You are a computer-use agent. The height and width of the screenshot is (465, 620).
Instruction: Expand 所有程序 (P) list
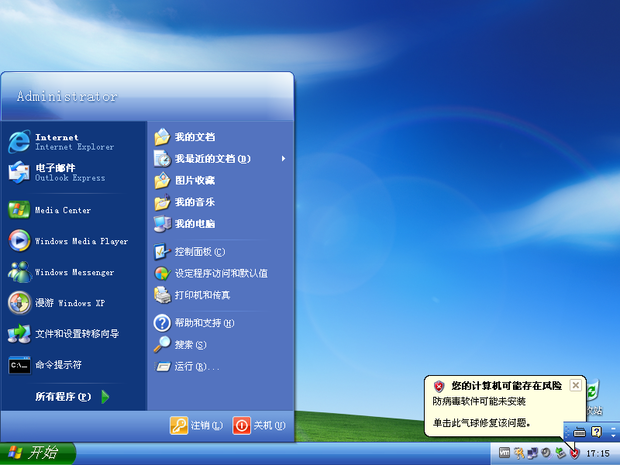click(74, 397)
